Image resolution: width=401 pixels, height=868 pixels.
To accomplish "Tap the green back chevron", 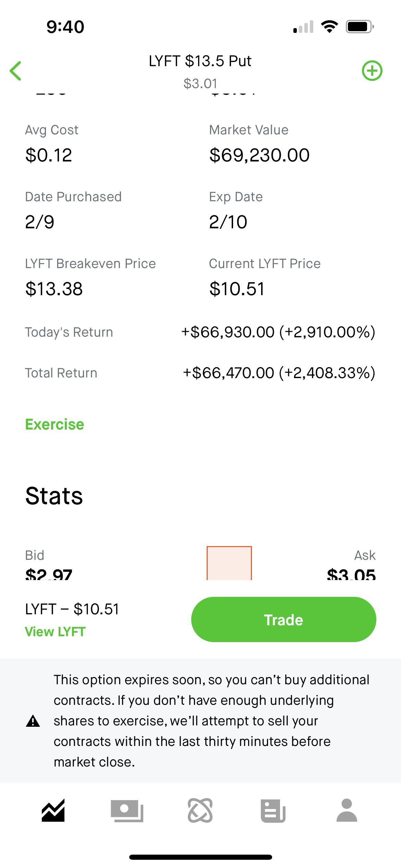I will tap(16, 71).
